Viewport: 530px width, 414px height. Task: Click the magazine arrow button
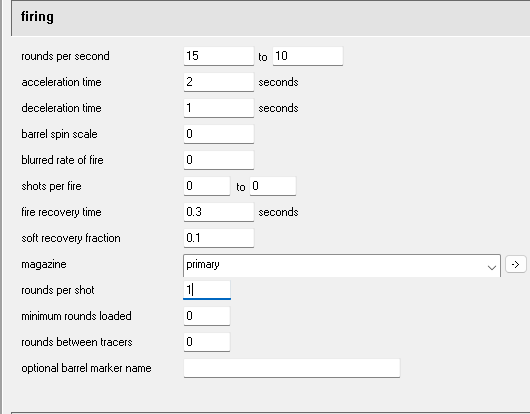(x=515, y=264)
